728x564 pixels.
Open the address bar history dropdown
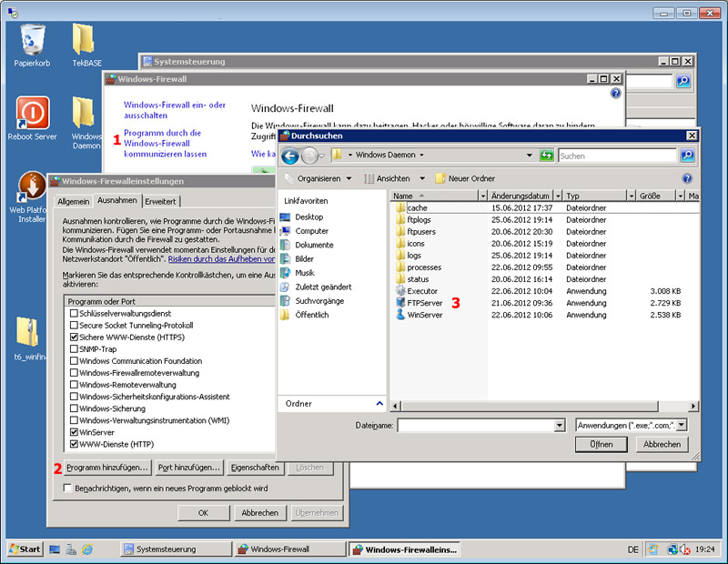[x=529, y=156]
